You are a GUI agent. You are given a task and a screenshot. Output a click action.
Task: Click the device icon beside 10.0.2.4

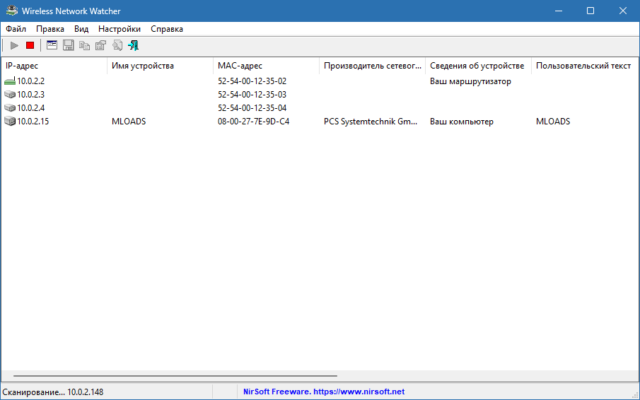[x=10, y=108]
